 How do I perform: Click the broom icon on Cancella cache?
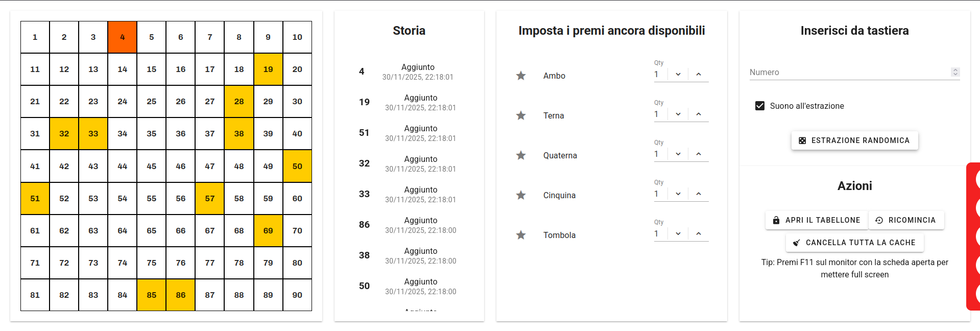click(796, 243)
